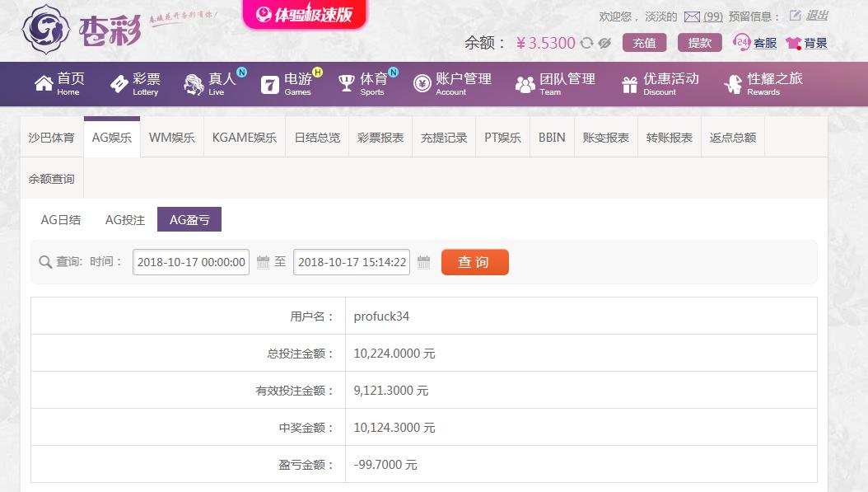Viewport: 868px width, 492px height.
Task: Click the 杏彩 site logo
Action: (82, 29)
